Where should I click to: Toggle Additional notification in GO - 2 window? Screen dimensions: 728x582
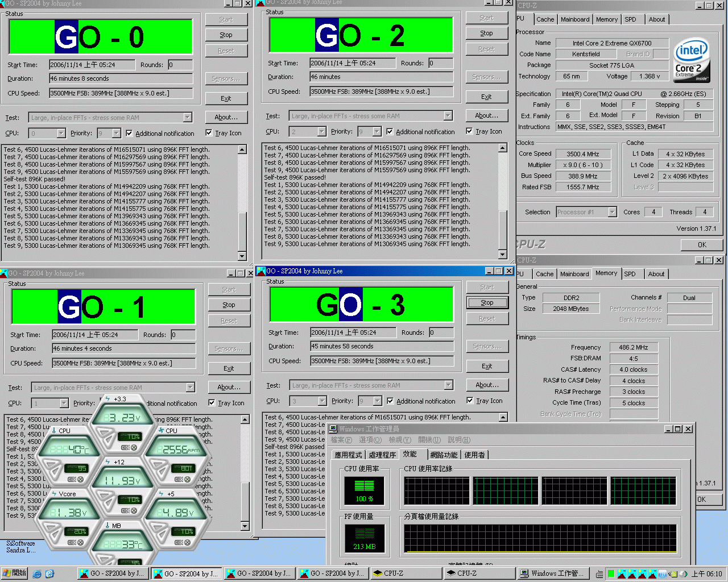coord(390,131)
